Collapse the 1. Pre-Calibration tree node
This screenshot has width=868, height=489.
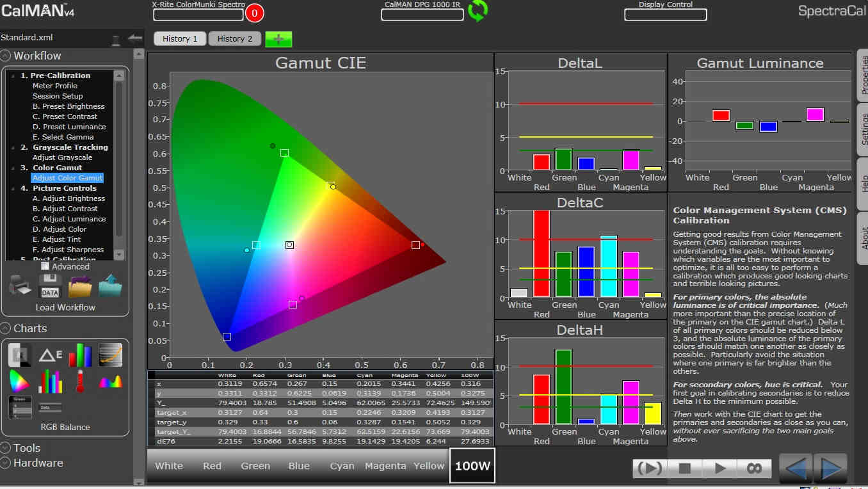coord(13,76)
